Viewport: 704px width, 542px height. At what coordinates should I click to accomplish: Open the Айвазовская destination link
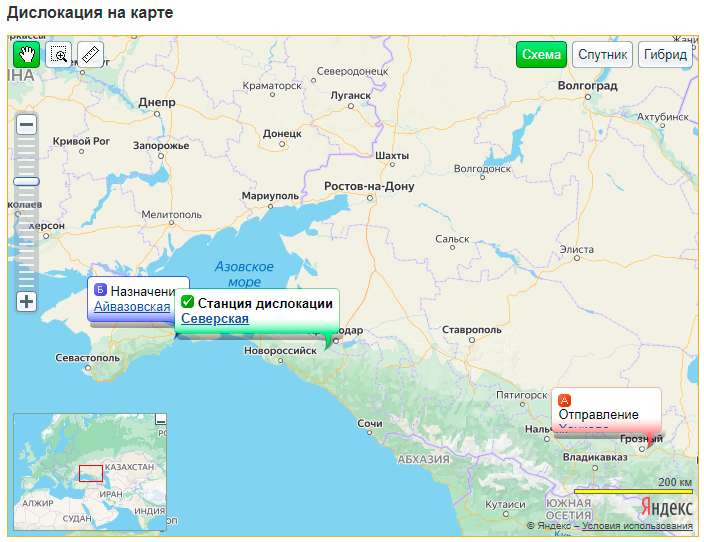(x=131, y=306)
